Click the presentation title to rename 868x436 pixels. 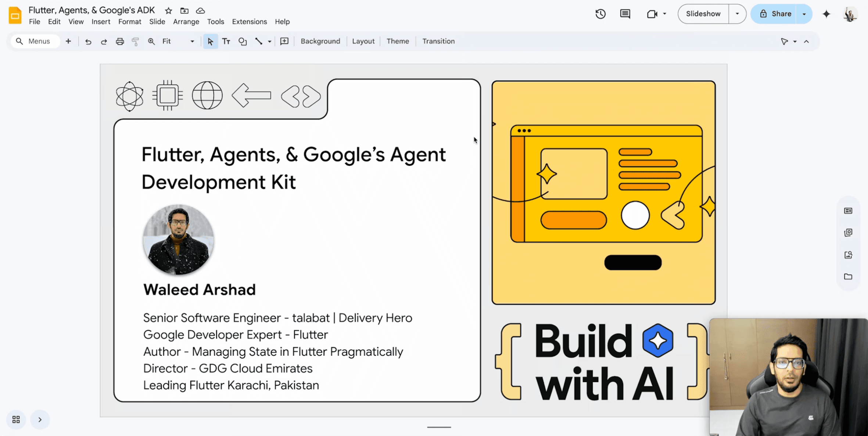92,10
